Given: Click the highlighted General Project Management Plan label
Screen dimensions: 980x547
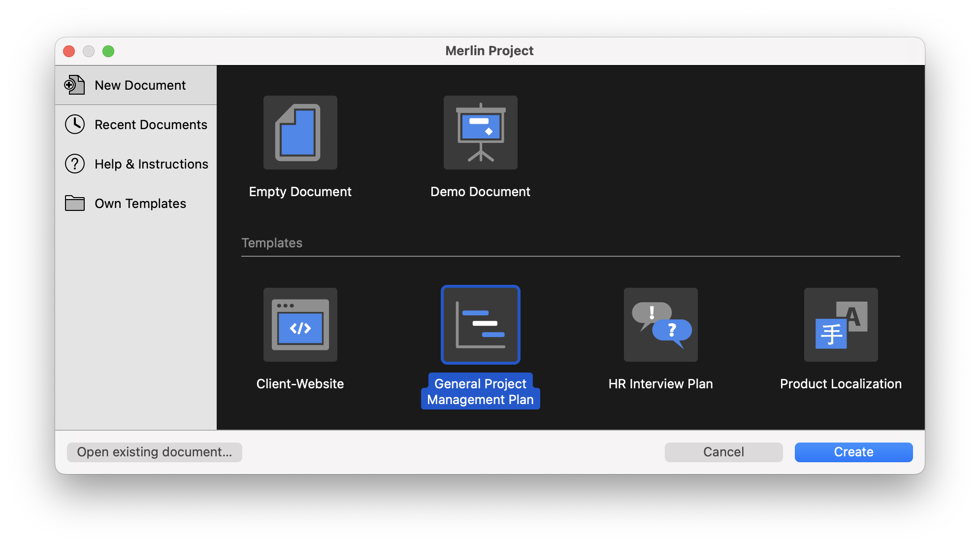Looking at the screenshot, I should coord(480,391).
